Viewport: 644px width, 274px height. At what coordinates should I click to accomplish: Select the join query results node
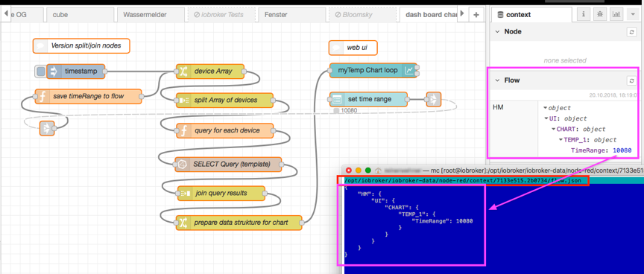[221, 193]
